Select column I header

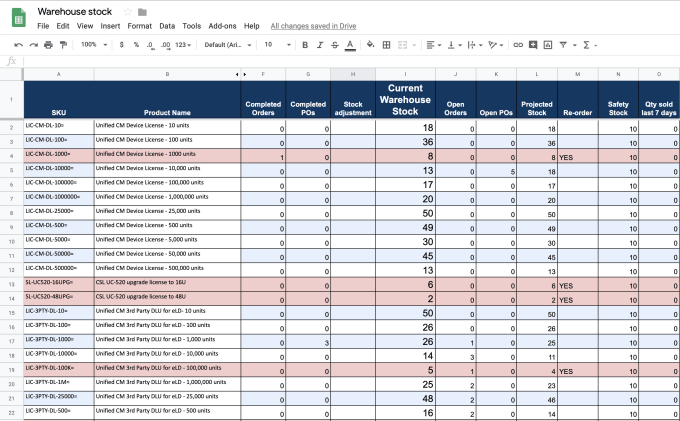click(405, 74)
